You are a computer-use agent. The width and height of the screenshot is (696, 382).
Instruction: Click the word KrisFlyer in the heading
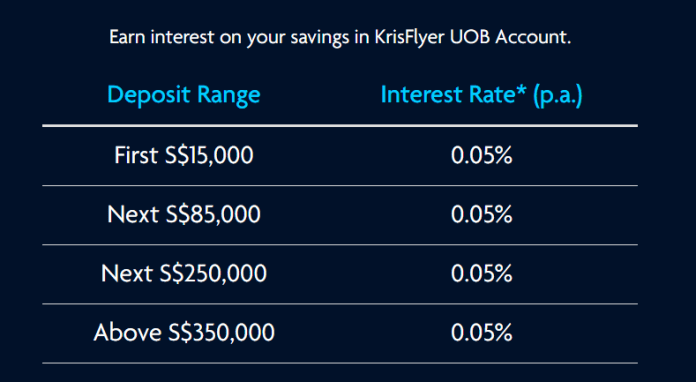click(x=409, y=38)
